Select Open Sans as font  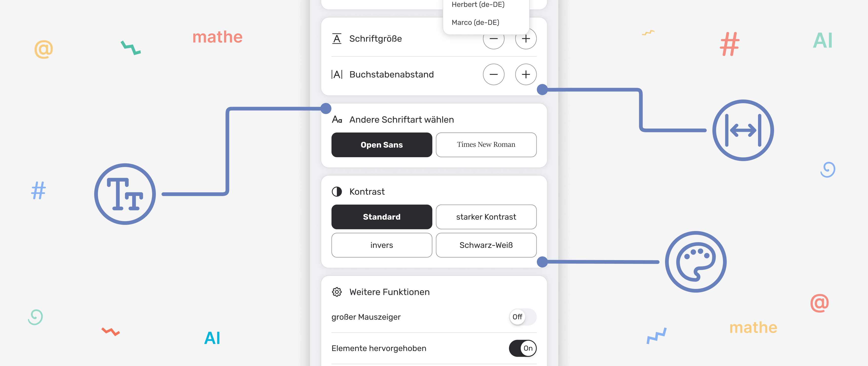click(381, 145)
